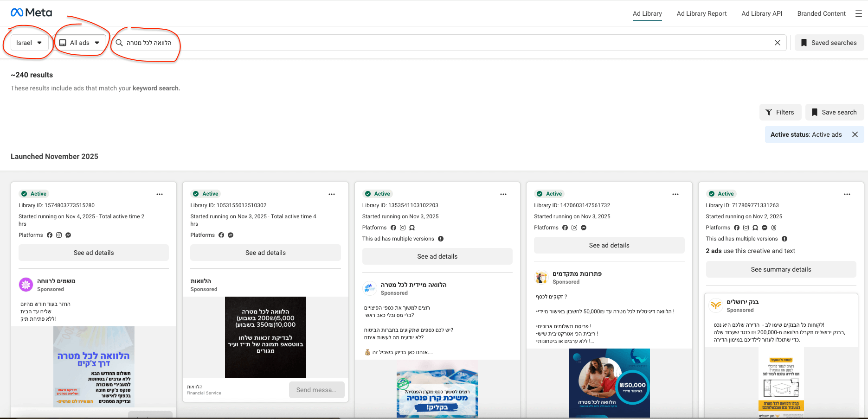Open the All ads category dropdown
The image size is (868, 419).
pos(80,42)
